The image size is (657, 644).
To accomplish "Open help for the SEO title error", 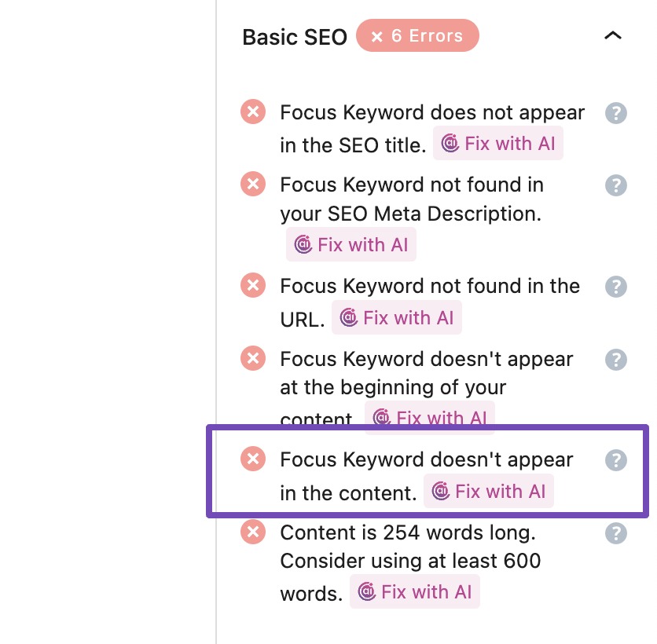I will pos(616,113).
